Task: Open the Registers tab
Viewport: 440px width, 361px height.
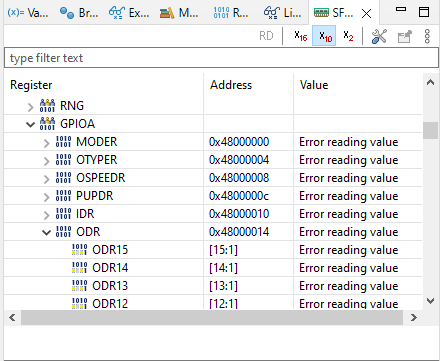Action: [x=231, y=13]
